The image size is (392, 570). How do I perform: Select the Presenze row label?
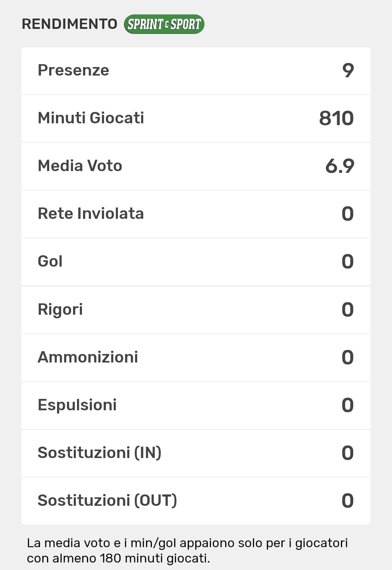pos(73,70)
